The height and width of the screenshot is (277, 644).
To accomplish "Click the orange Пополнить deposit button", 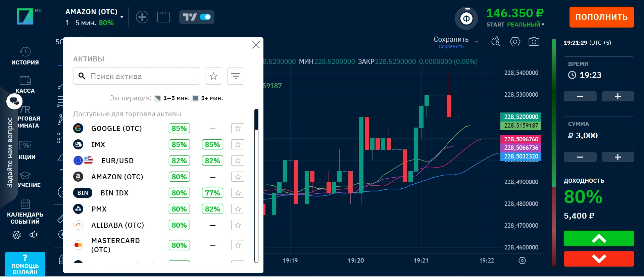I will [x=601, y=17].
